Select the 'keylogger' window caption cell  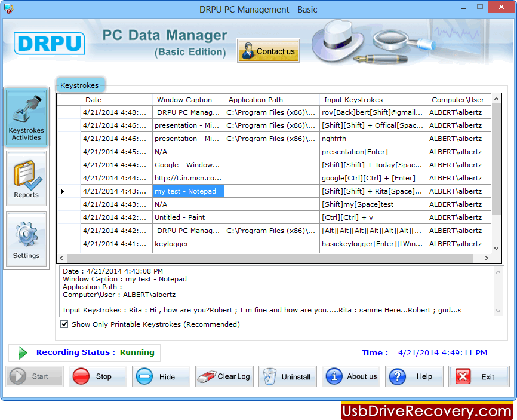188,244
